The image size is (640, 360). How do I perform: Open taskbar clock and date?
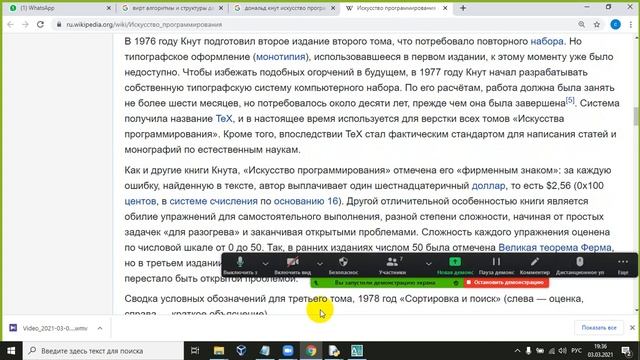pyautogui.click(x=600, y=351)
